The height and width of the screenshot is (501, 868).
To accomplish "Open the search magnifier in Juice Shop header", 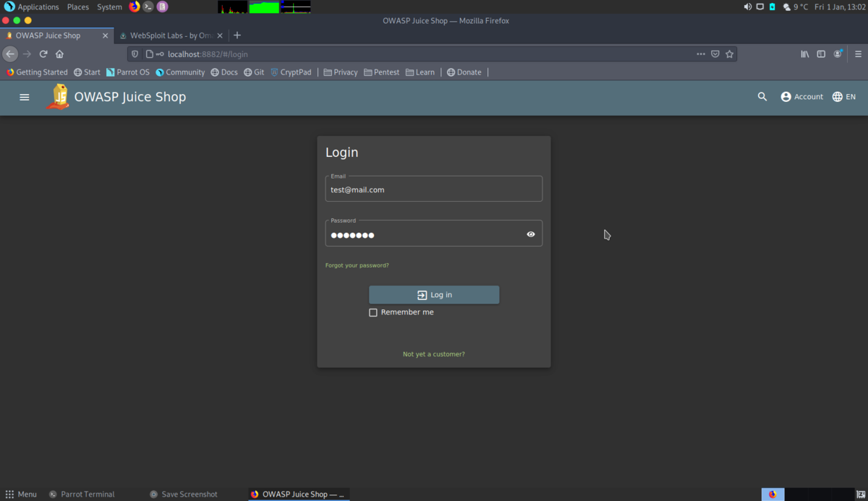I will [x=762, y=97].
